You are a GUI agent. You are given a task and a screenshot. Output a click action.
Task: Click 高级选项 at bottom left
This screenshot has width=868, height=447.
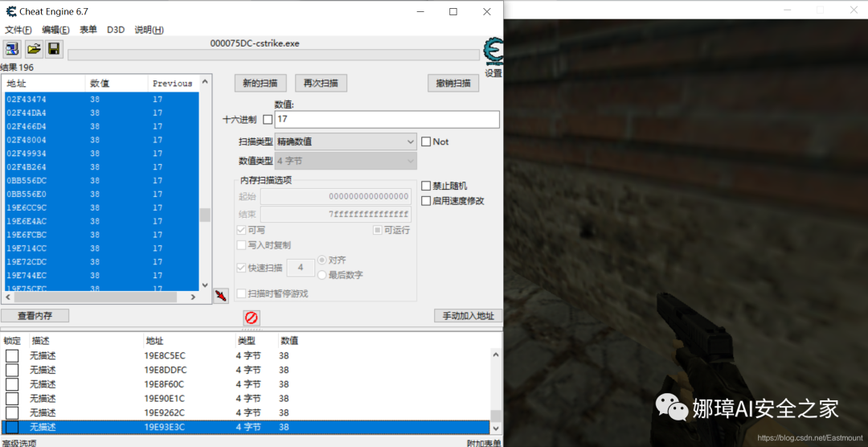(x=19, y=442)
